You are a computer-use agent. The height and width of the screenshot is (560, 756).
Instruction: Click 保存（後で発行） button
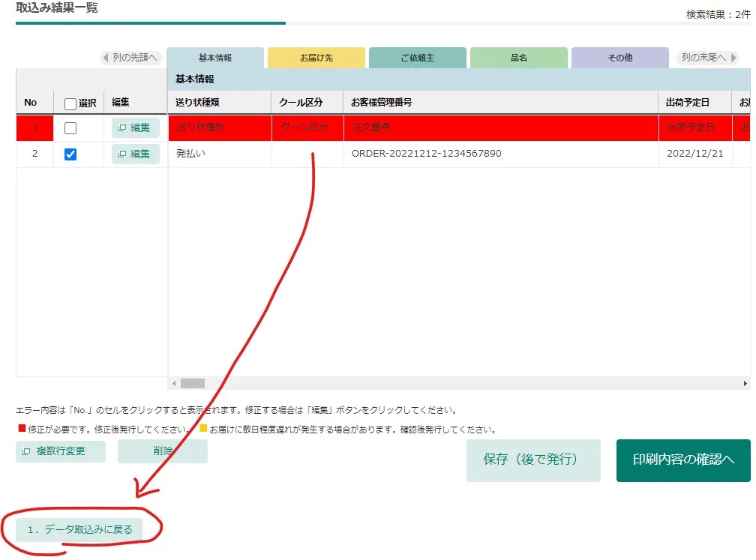pos(533,460)
